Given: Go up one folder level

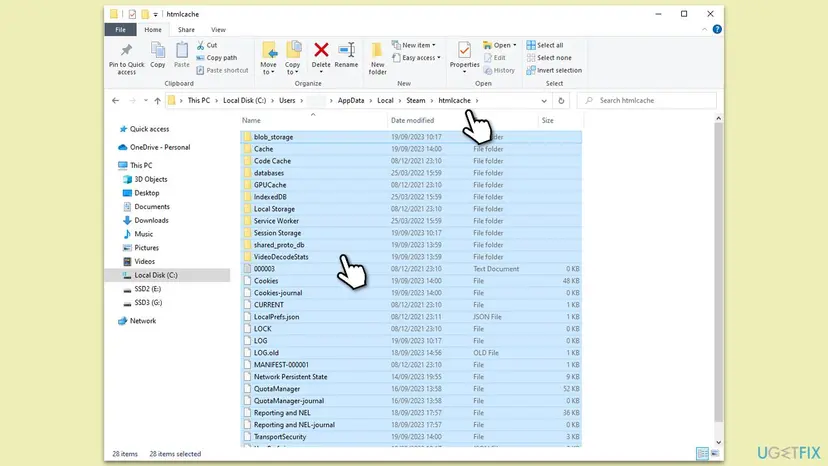Looking at the screenshot, I should click(x=157, y=100).
